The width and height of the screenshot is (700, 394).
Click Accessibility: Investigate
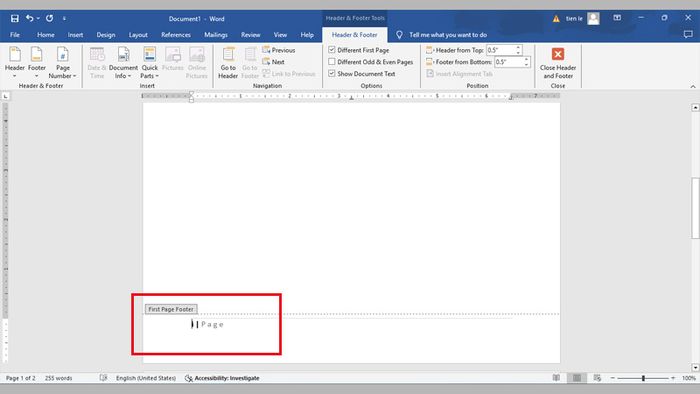pos(222,378)
